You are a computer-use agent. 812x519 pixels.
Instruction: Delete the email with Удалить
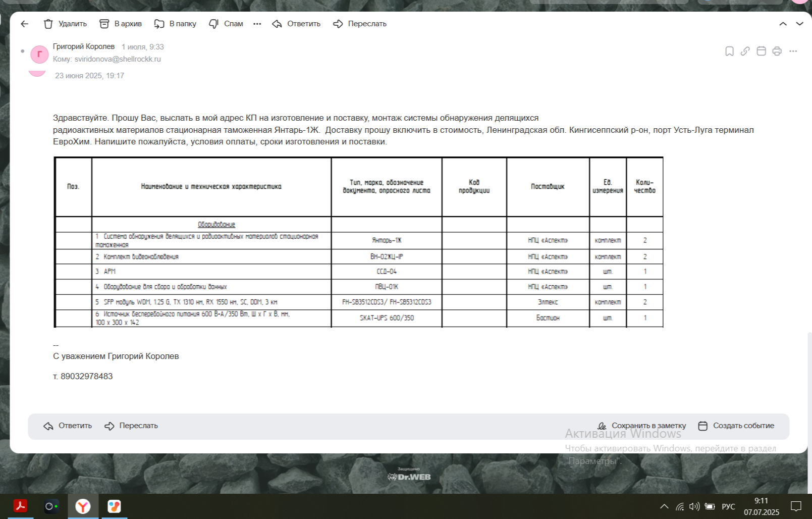tap(65, 24)
